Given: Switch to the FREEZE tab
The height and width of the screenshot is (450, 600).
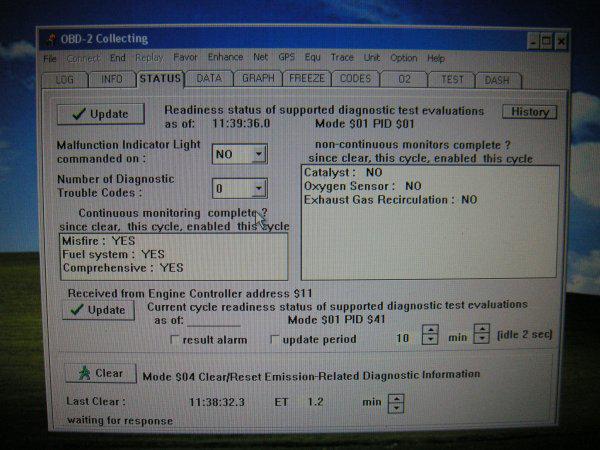Looking at the screenshot, I should [307, 78].
